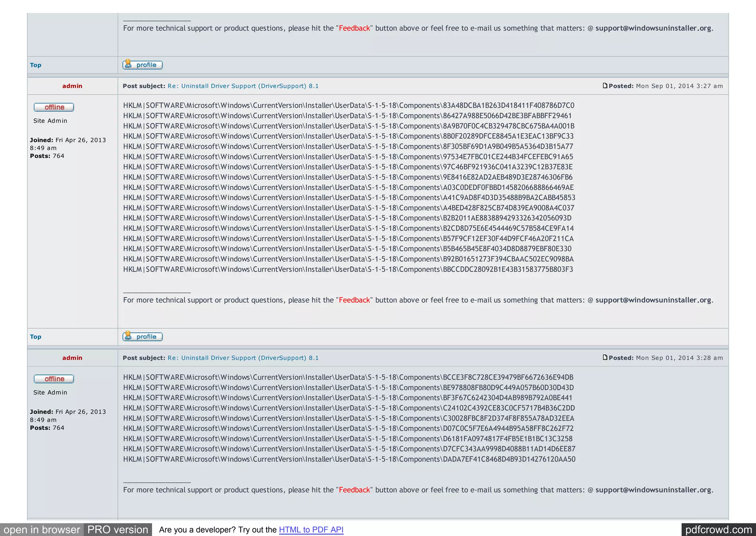Click the PRO version button
Viewport: 756px width, 536px height.
tap(118, 530)
